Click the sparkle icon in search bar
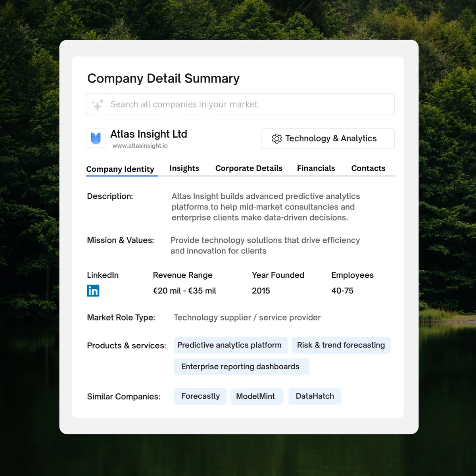Screen dimensions: 476x476 point(98,105)
